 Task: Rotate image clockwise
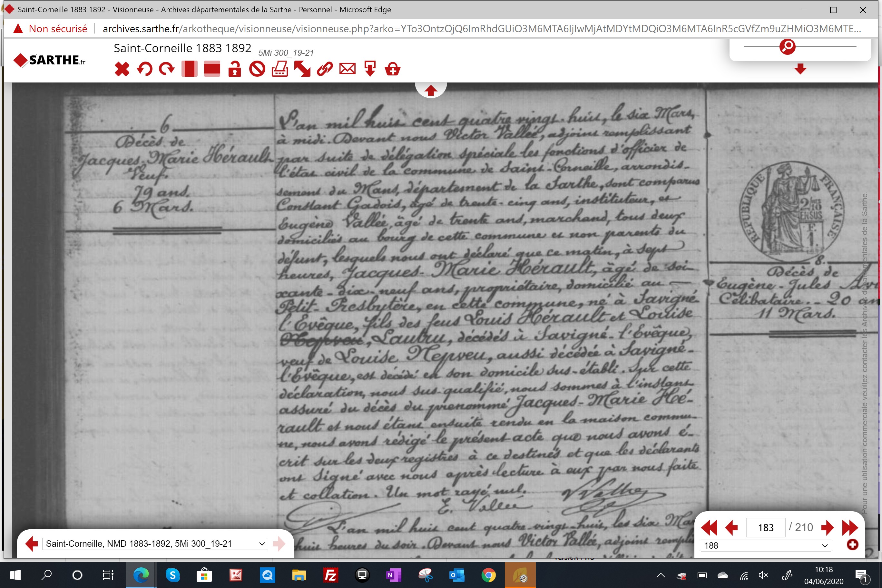(x=167, y=69)
